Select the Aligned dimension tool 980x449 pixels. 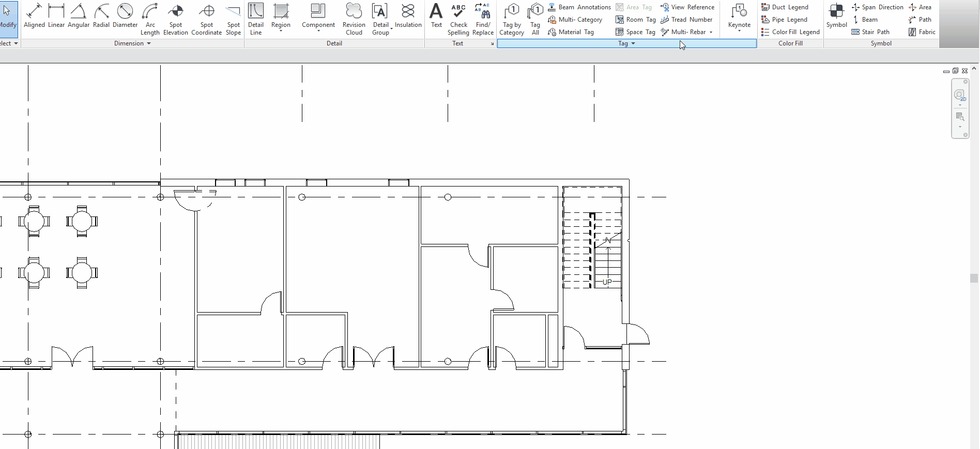point(34,16)
